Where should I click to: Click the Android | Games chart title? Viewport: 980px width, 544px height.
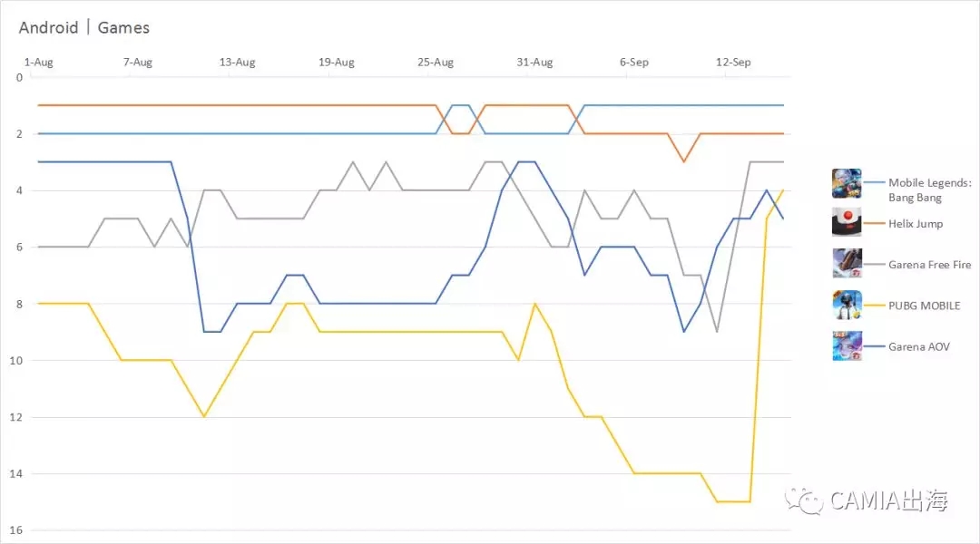click(84, 27)
